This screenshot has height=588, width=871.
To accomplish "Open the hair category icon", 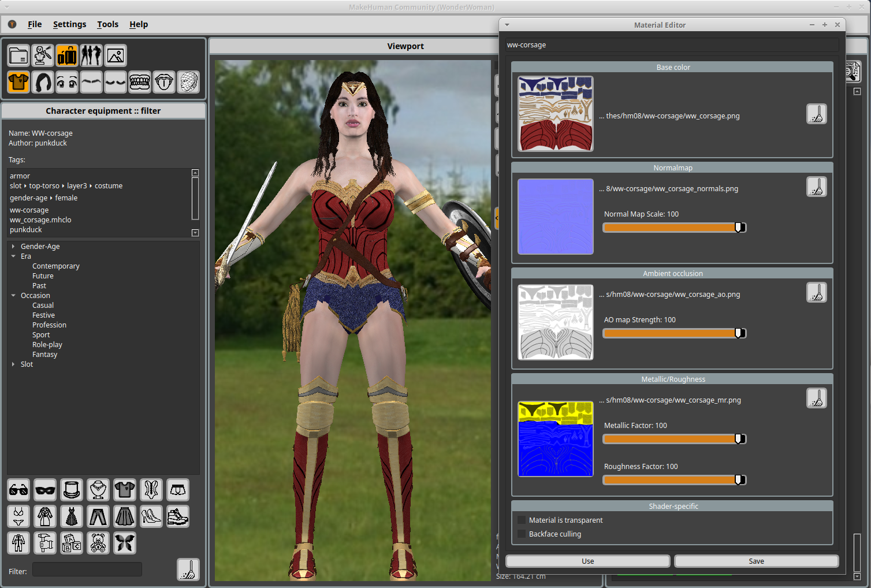I will click(x=43, y=82).
